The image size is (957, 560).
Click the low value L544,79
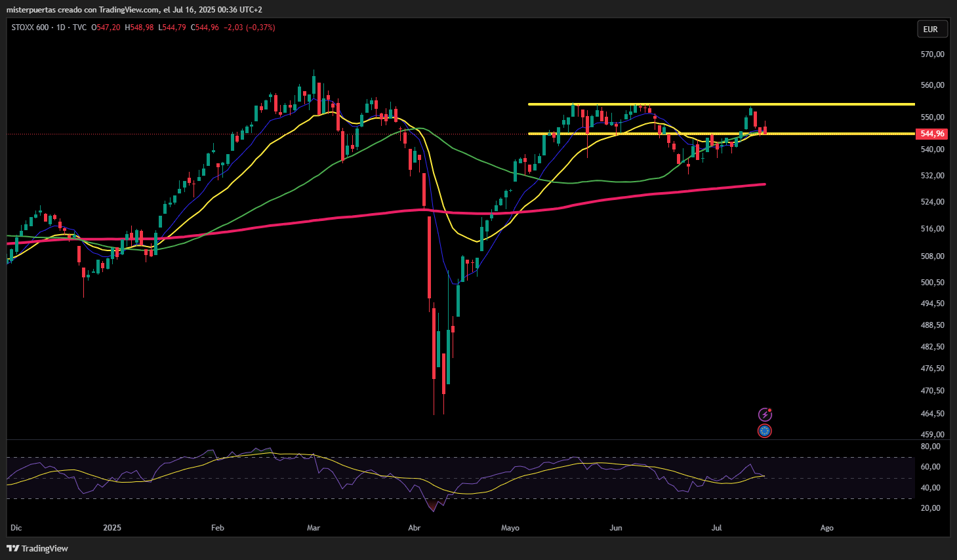coord(173,28)
